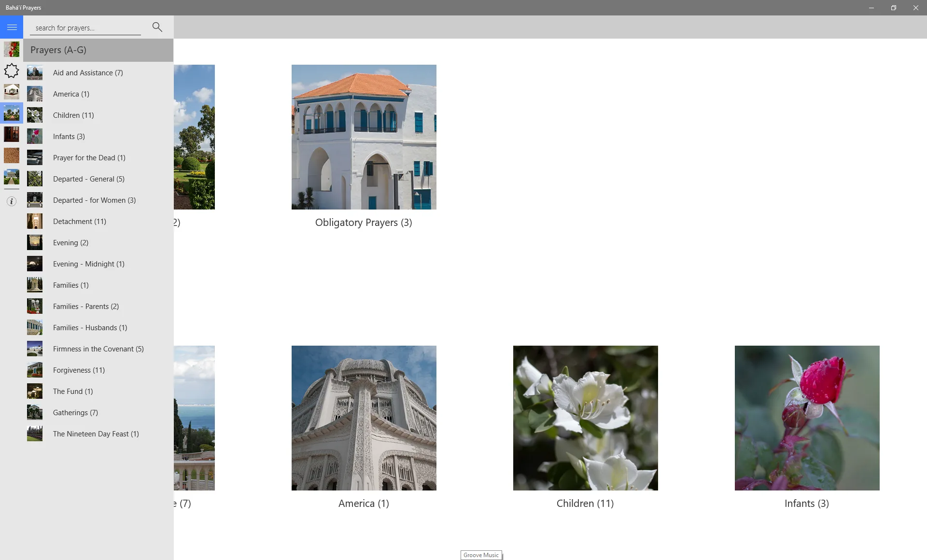Open the Children (11) white flower tile

click(x=585, y=428)
